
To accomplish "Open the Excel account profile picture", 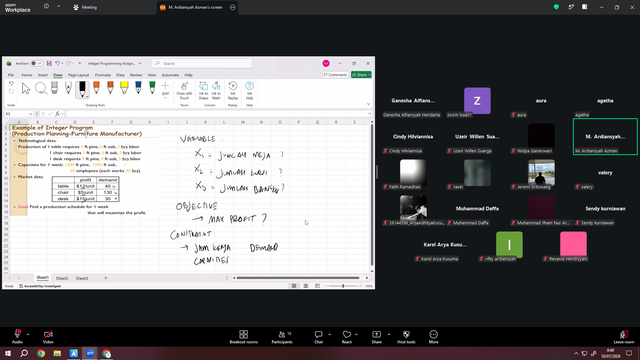I will [326, 63].
